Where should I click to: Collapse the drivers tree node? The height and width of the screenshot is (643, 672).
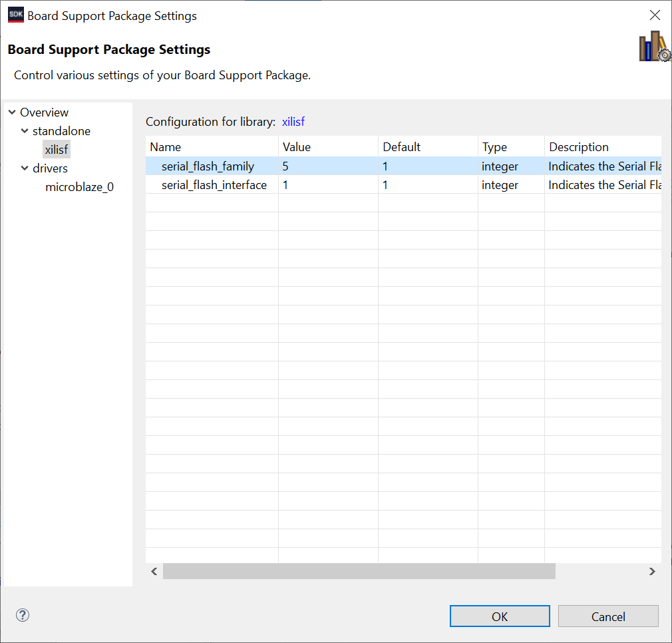[x=25, y=168]
